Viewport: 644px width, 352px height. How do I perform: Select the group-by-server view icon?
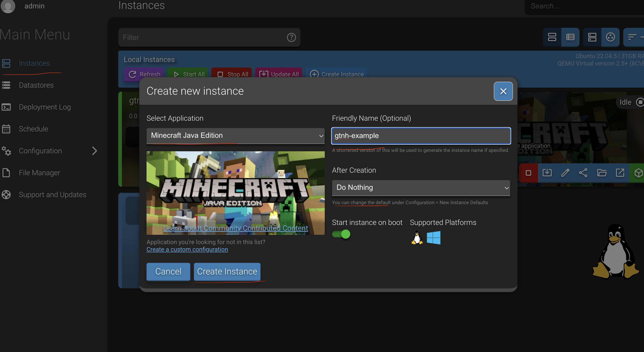point(592,37)
